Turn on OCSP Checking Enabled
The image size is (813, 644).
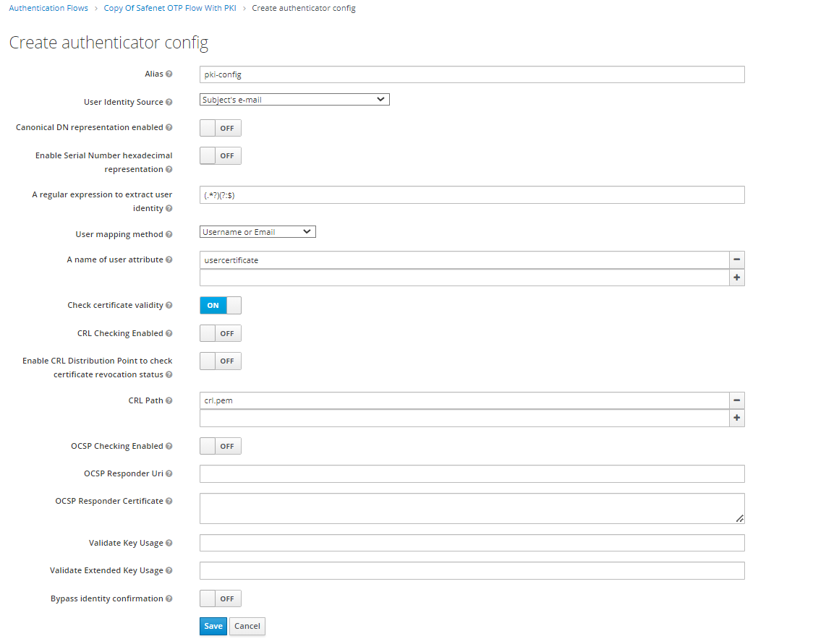[220, 447]
